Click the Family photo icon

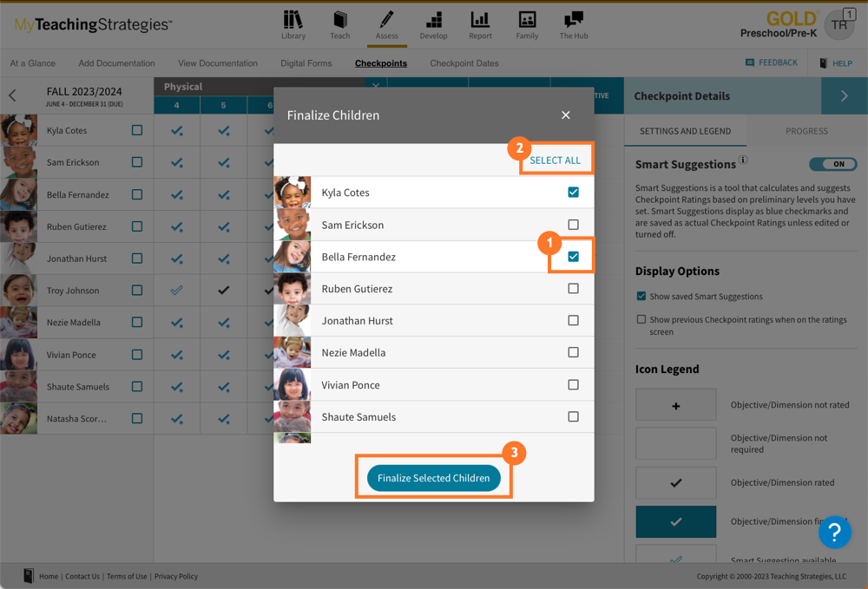[527, 20]
